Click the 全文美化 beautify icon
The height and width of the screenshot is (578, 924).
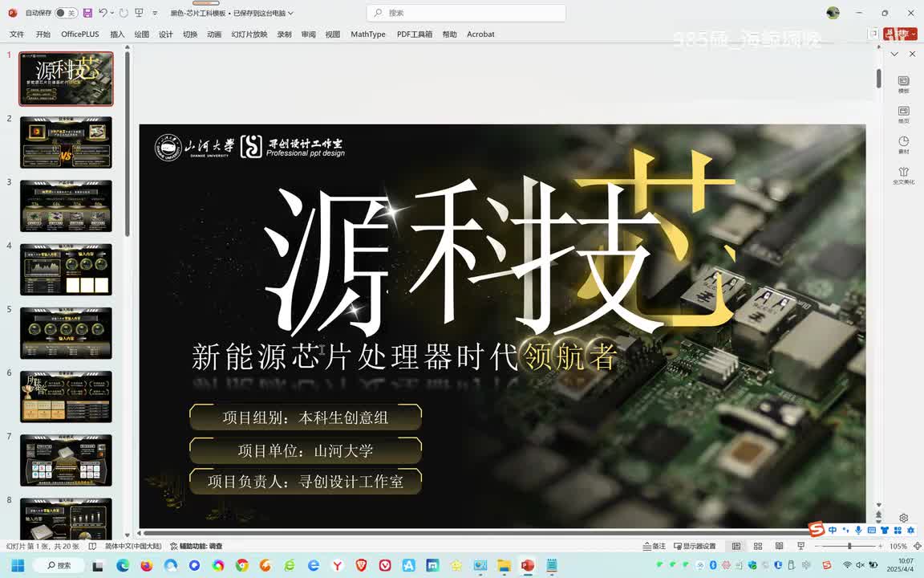(x=903, y=176)
